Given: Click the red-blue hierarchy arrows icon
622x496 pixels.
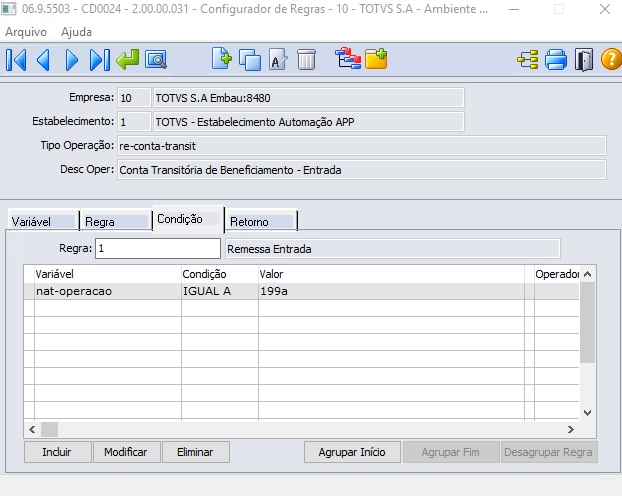Looking at the screenshot, I should point(348,59).
